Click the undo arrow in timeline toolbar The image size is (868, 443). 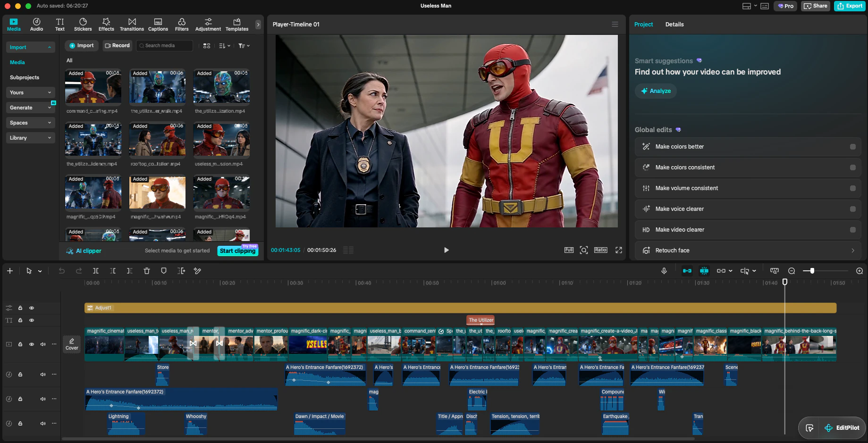pos(62,271)
